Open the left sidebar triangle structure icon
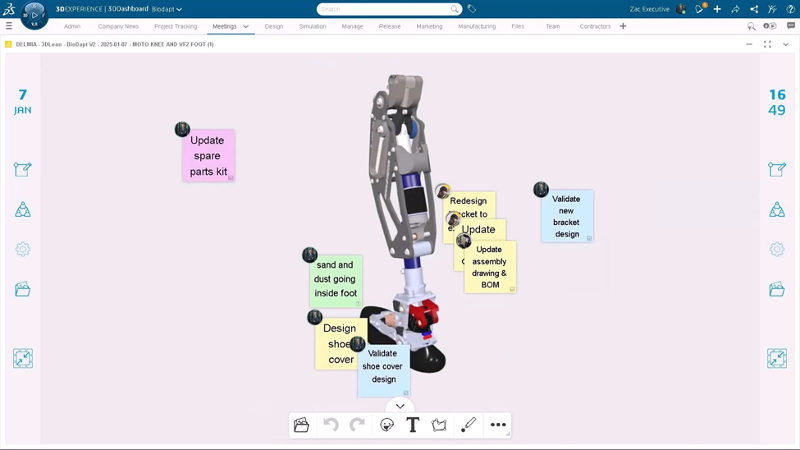This screenshot has width=800, height=450. click(x=22, y=209)
